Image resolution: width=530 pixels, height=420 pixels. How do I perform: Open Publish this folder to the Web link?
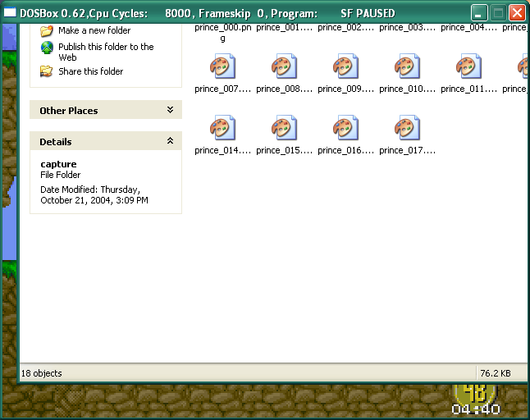click(106, 52)
